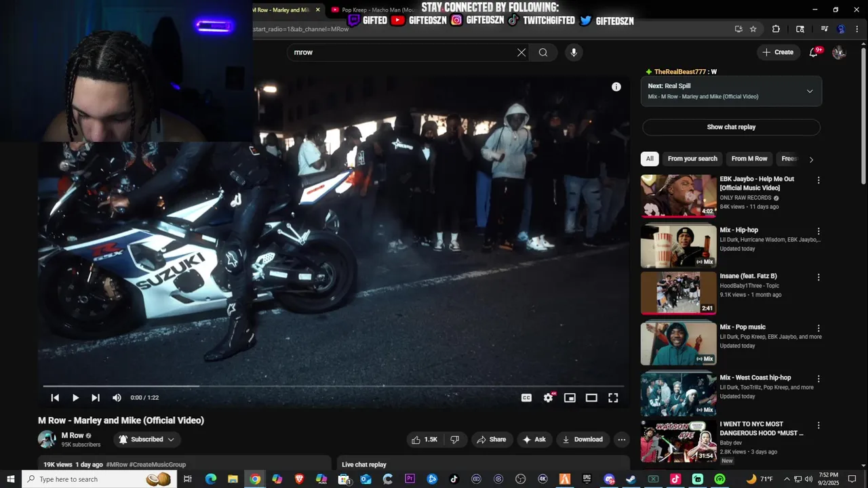Like the video with 1.5K likes
868x488 pixels.
click(x=425, y=439)
